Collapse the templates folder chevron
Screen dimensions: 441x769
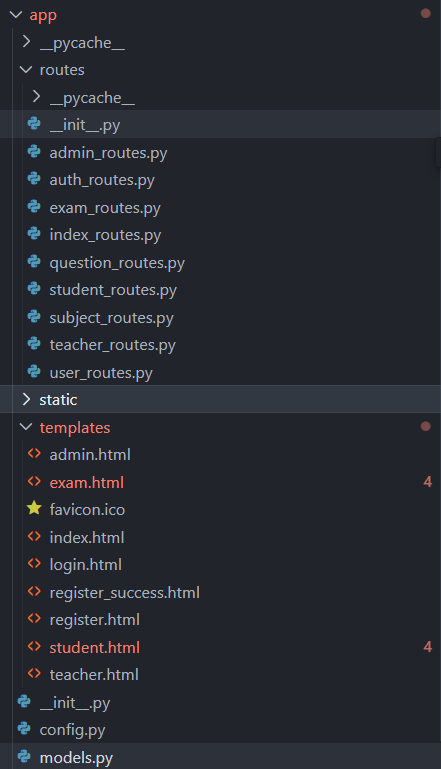click(x=26, y=427)
